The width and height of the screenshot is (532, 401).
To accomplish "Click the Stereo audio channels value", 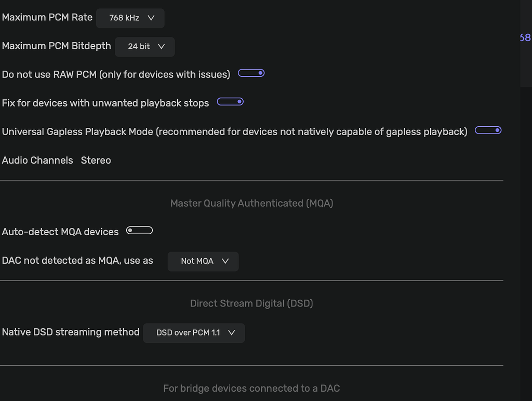I will [x=96, y=161].
